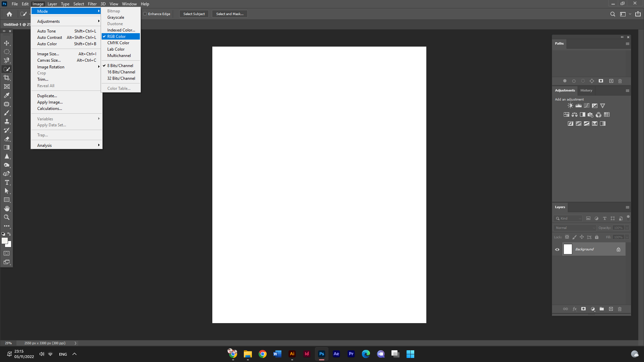The image size is (644, 362).
Task: Click the Select and Mask button
Action: 230,14
